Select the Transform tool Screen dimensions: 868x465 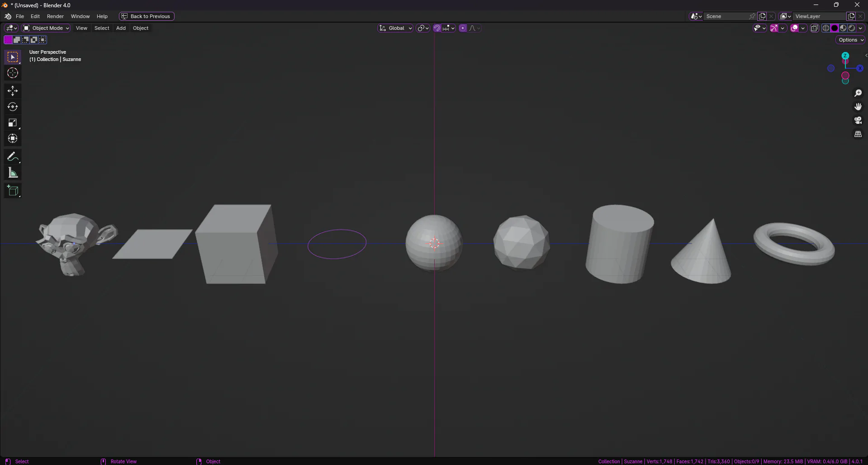pos(13,138)
